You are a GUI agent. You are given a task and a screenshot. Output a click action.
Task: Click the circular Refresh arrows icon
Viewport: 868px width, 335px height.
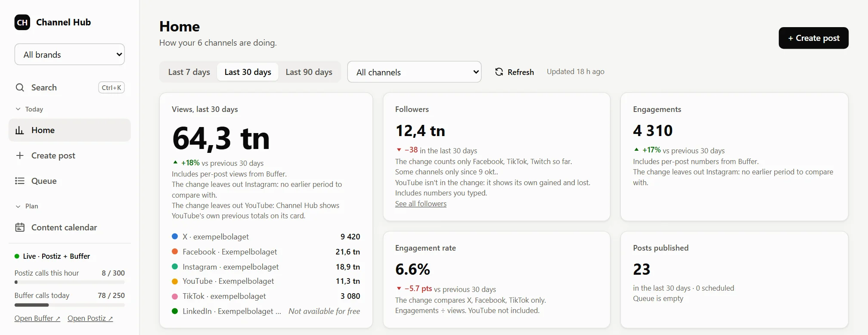coord(499,72)
